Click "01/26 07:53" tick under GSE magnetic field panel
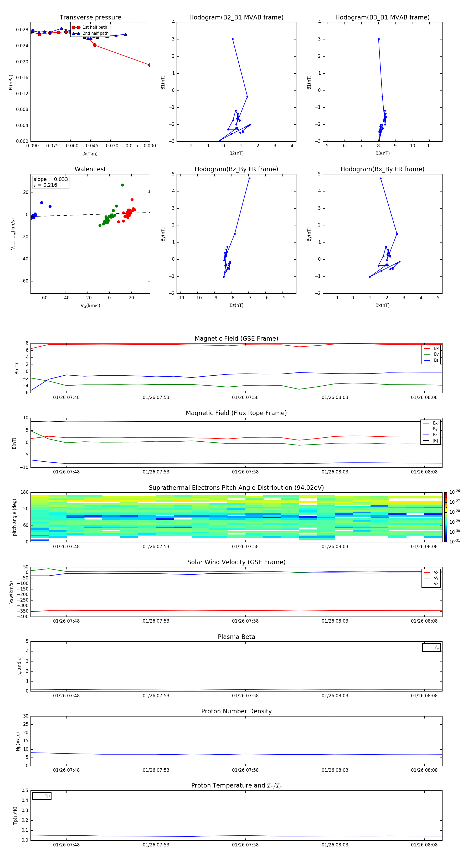 coord(156,398)
